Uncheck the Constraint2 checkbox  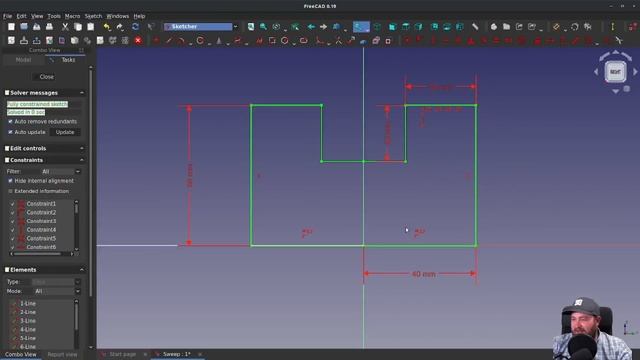(12, 212)
